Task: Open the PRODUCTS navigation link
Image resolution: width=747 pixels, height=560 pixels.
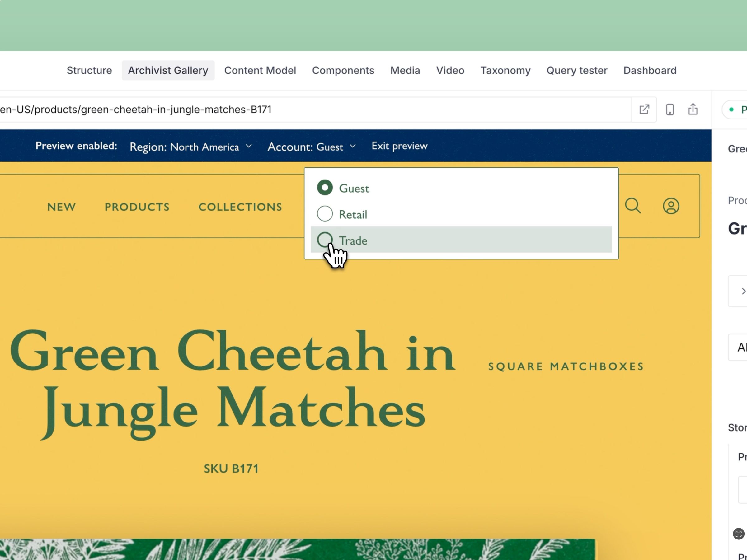Action: [137, 207]
